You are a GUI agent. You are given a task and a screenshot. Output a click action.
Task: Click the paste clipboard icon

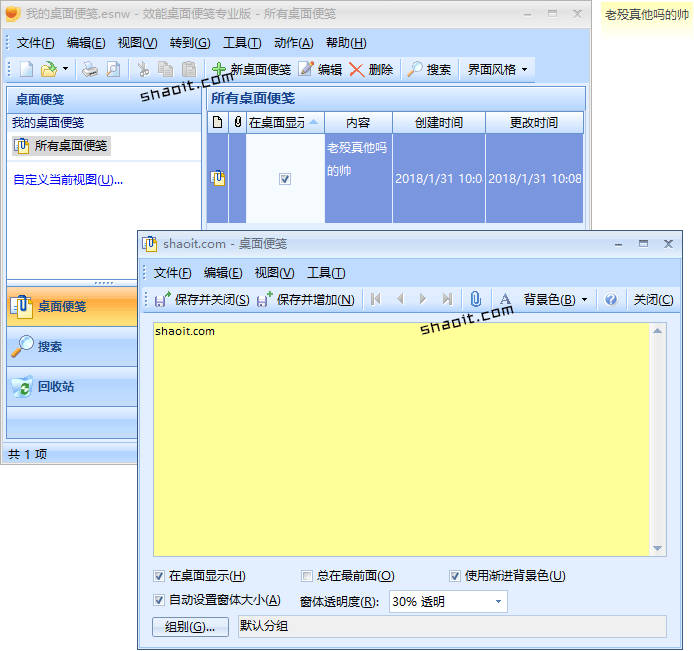[189, 69]
